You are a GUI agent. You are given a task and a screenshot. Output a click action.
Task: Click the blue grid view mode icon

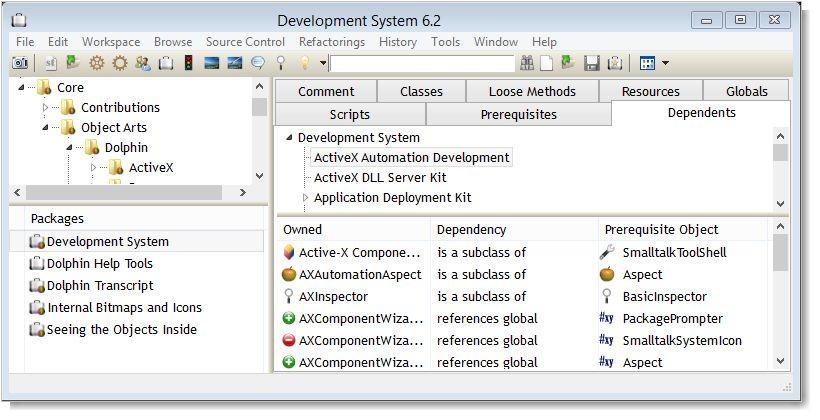coord(647,63)
